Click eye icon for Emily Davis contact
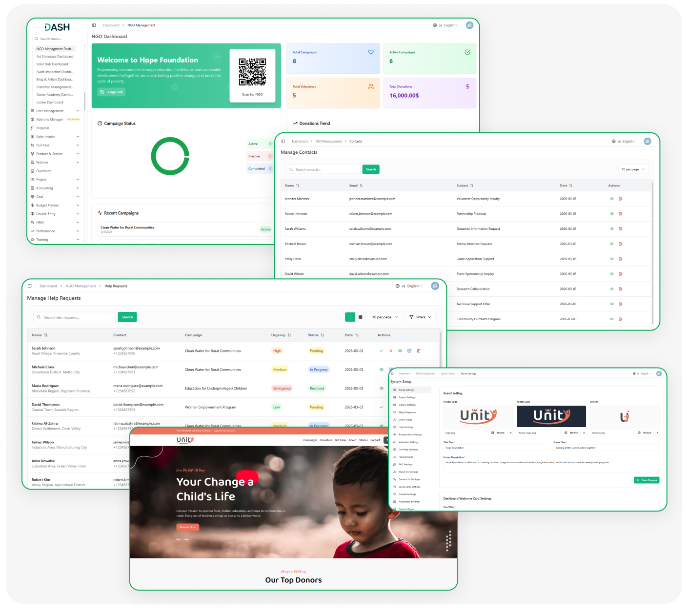This screenshot has width=689, height=616. point(612,259)
